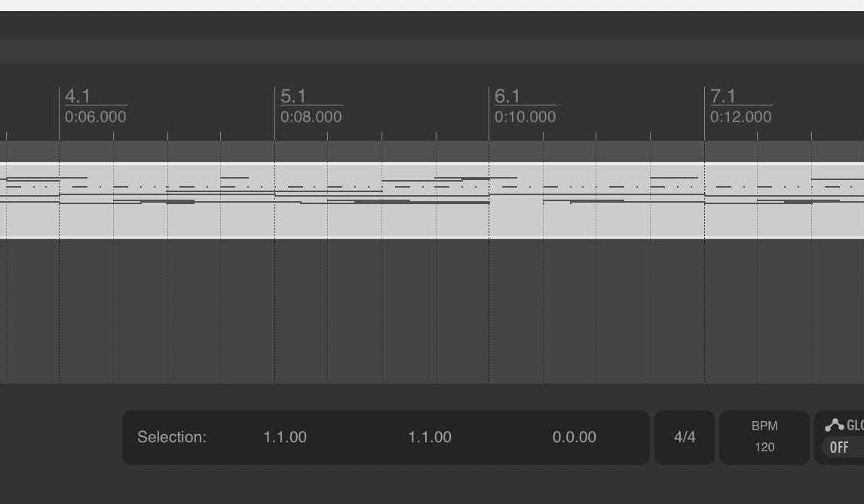Jump to bar 5.1 on the ruler
Viewport: 864px width, 504px height.
(x=293, y=96)
